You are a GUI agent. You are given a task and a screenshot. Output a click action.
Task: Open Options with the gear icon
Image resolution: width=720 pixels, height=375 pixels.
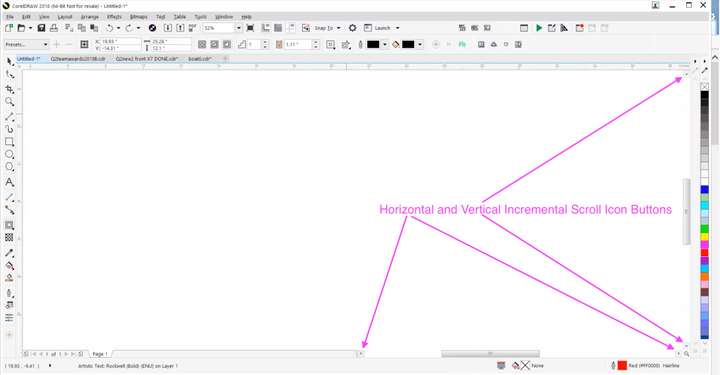tap(352, 28)
